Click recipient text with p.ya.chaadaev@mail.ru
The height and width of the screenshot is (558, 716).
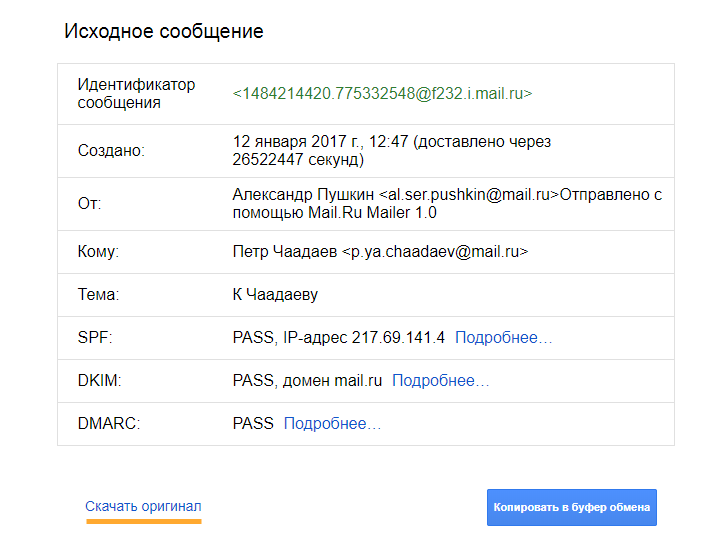380,252
